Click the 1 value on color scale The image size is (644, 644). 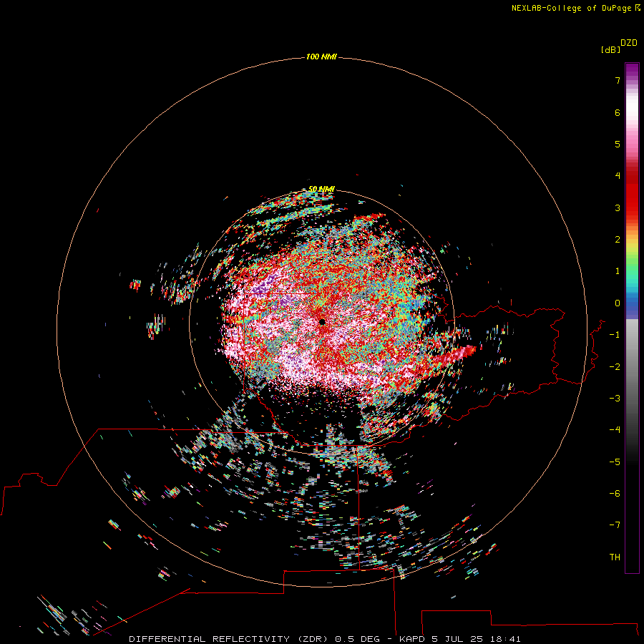pyautogui.click(x=618, y=271)
